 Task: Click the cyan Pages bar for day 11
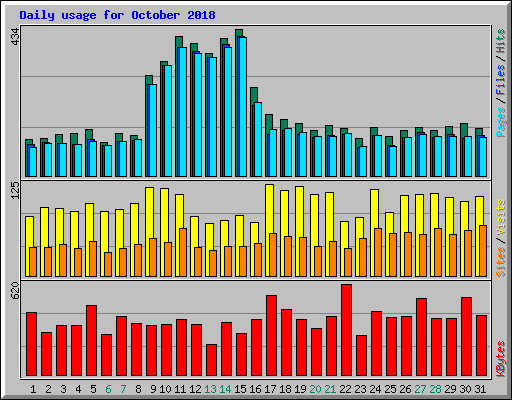click(x=183, y=112)
